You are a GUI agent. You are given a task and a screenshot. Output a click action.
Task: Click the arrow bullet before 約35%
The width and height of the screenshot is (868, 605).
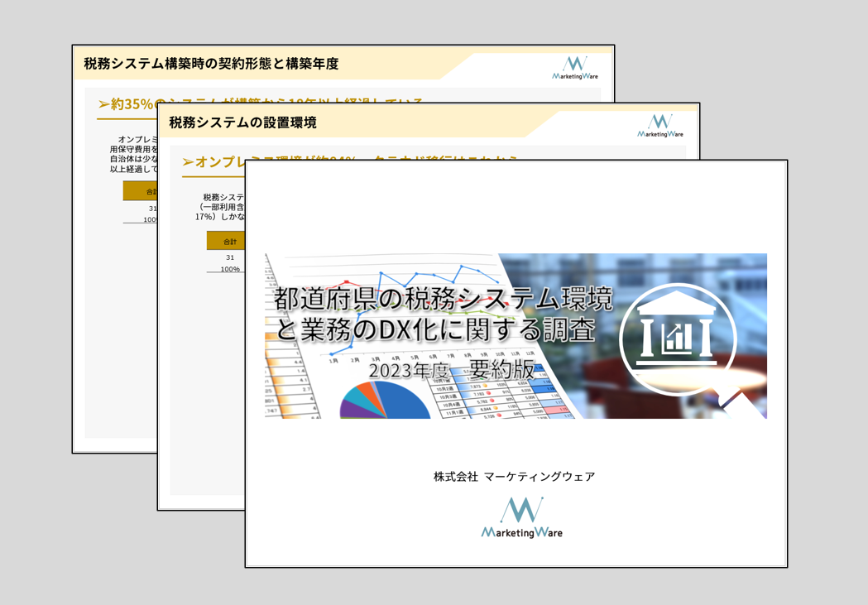point(103,104)
